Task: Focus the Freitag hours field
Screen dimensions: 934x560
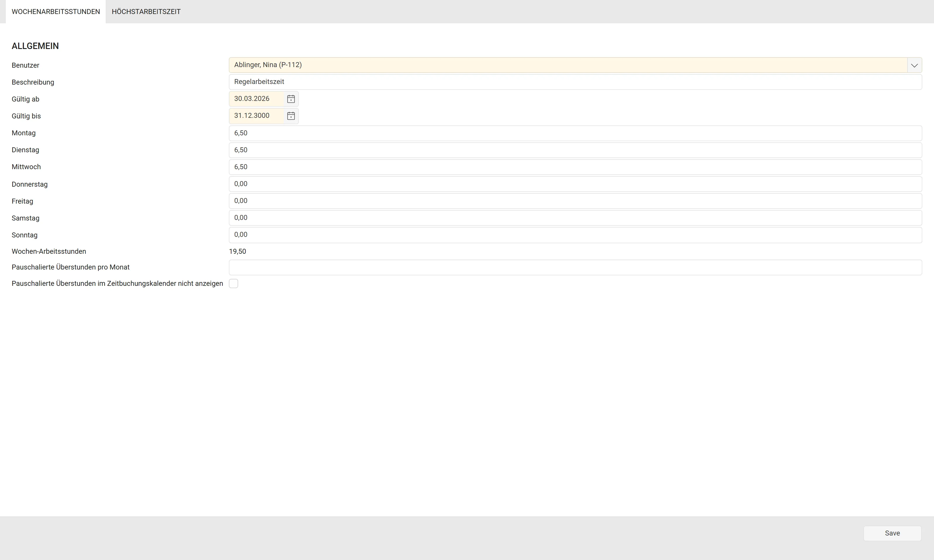Action: click(575, 201)
